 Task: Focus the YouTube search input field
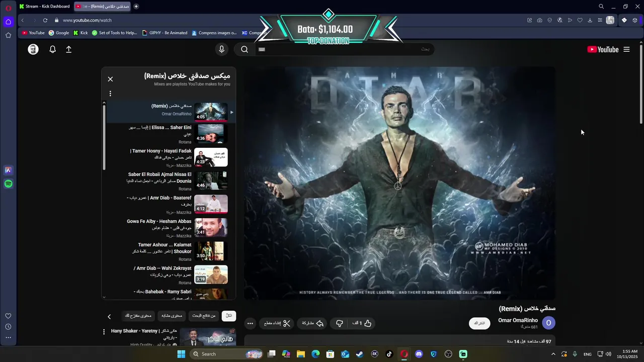coord(344,49)
